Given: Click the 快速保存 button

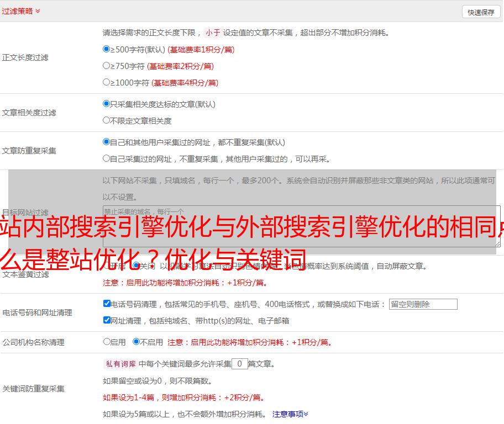Looking at the screenshot, I should (481, 12).
